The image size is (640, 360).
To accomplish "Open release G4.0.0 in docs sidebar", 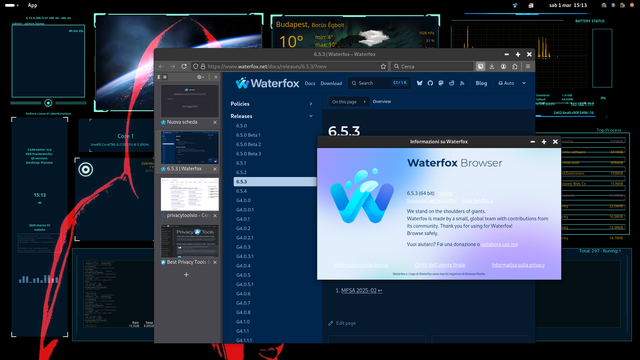I will [243, 200].
